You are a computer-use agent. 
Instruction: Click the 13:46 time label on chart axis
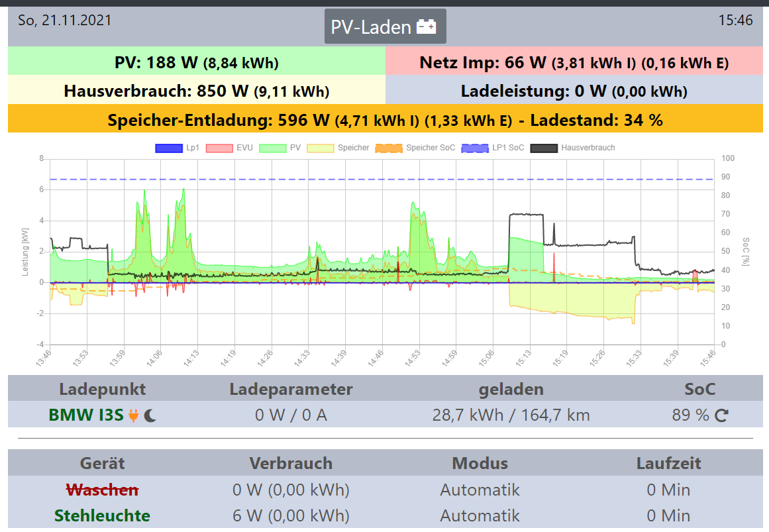[x=44, y=358]
